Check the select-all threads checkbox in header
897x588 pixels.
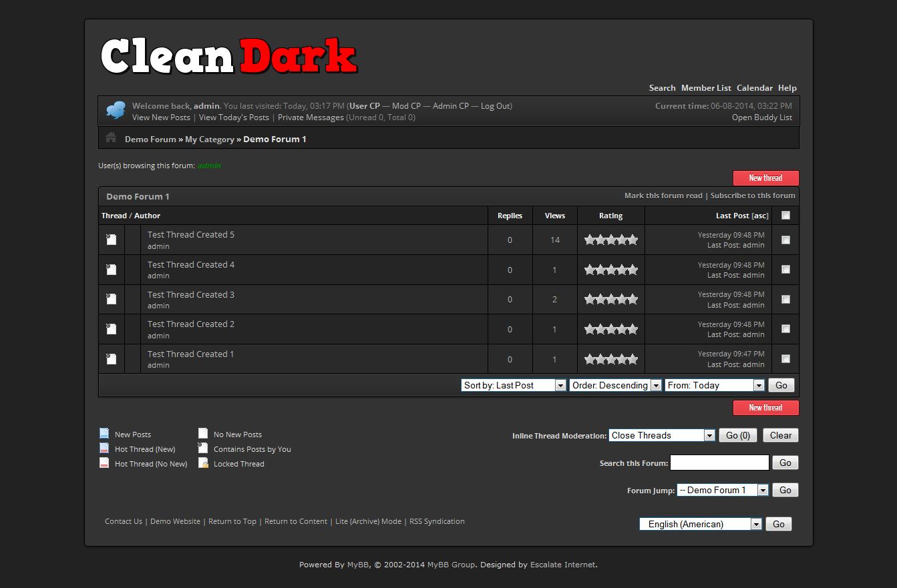click(x=785, y=215)
